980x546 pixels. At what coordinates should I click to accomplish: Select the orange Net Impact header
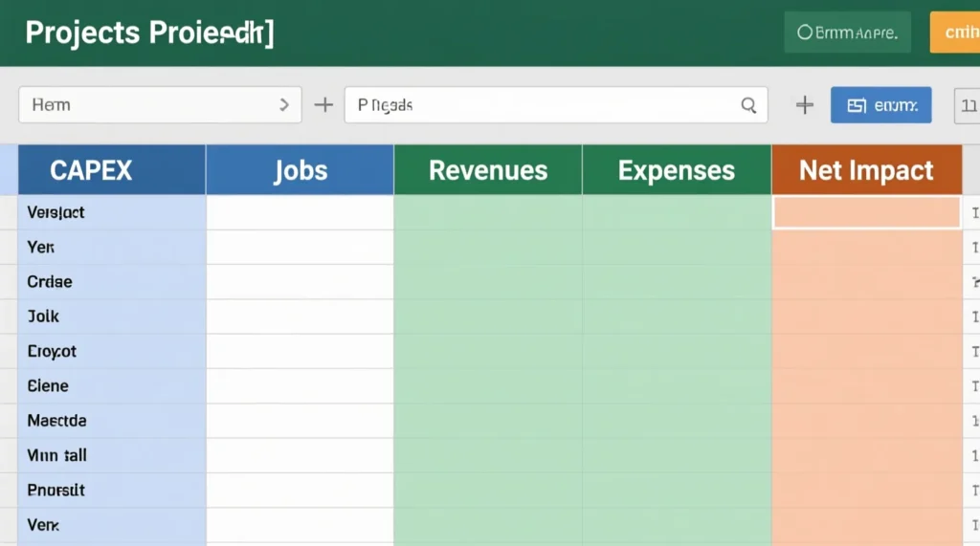tap(866, 170)
